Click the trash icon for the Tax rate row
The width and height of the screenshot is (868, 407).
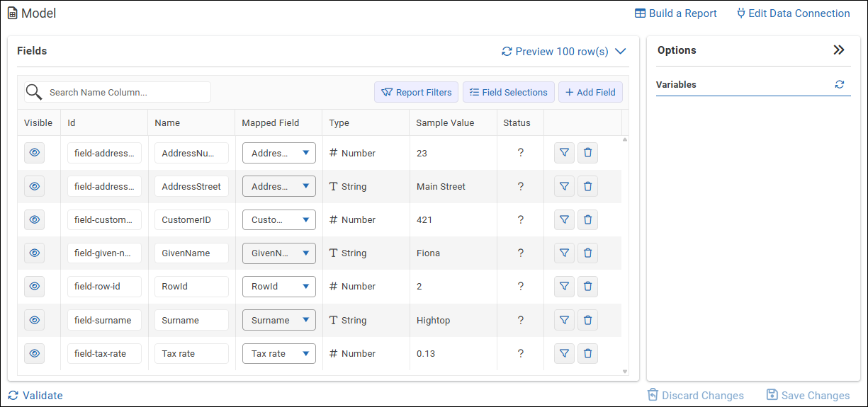point(587,353)
